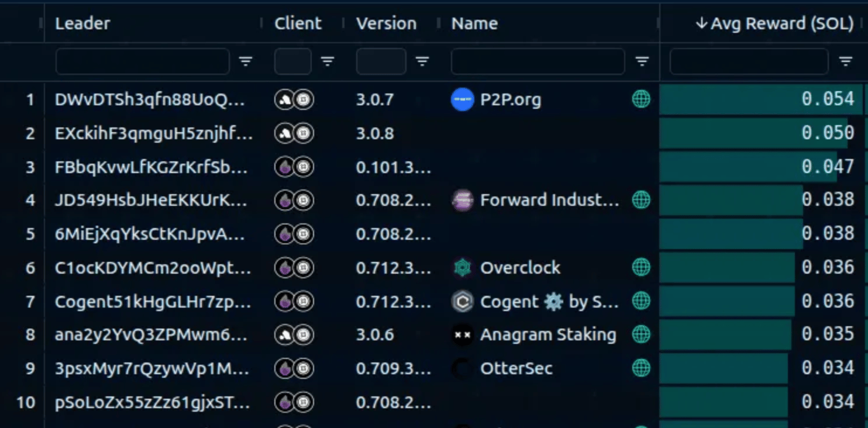Click the 0.054 average reward bar
868x428 pixels.
coord(760,99)
